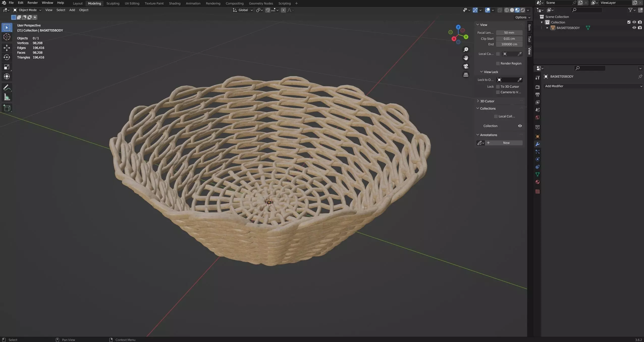Collapse the Annotations panel
644x342 pixels.
coord(478,135)
